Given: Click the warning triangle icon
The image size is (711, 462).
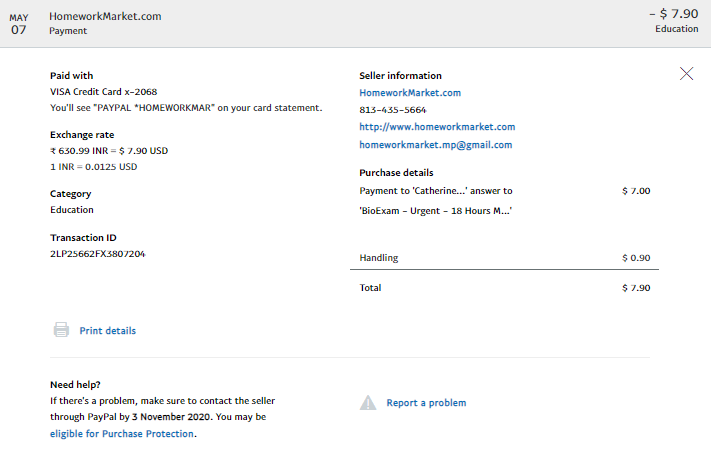Looking at the screenshot, I should pos(368,403).
